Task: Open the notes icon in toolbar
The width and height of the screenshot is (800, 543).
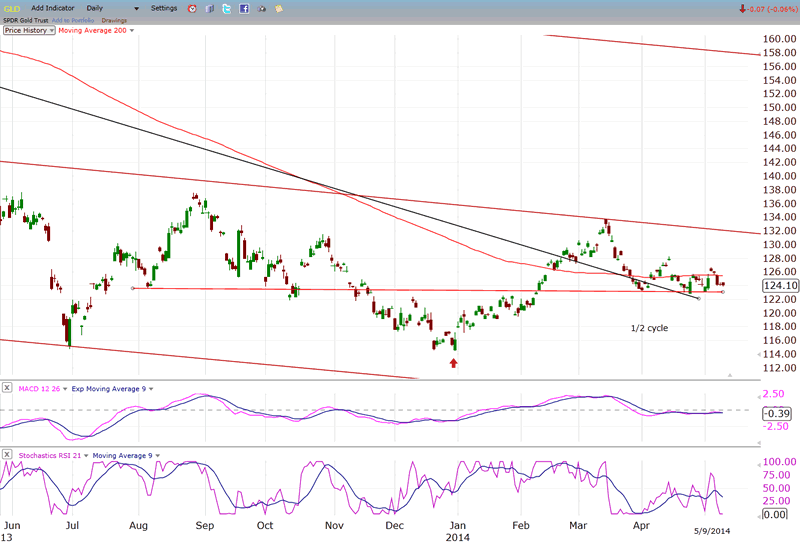Action: (x=278, y=8)
